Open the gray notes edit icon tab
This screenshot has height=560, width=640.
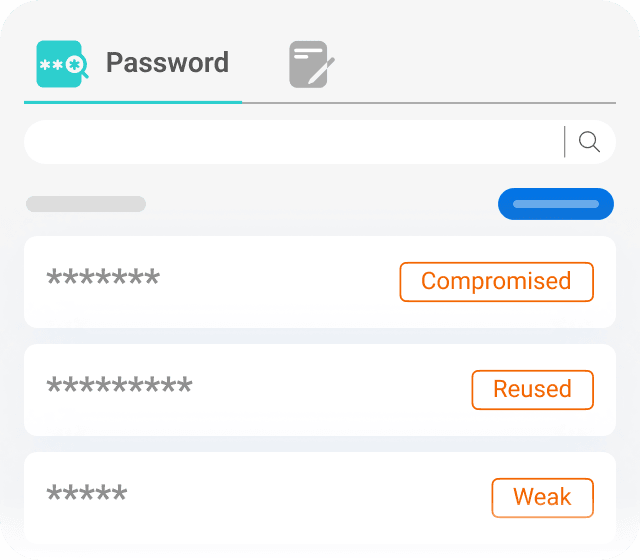coord(311,64)
